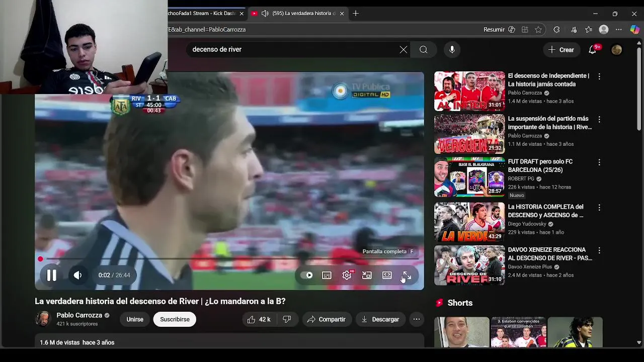Screen dimensions: 644x362
Task: Toggle theater mode view
Action: (x=387, y=275)
